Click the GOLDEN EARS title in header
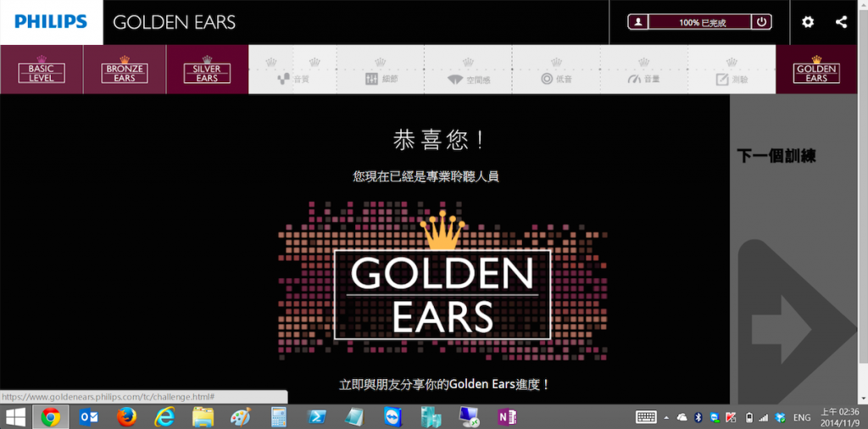The width and height of the screenshot is (868, 429). [175, 22]
